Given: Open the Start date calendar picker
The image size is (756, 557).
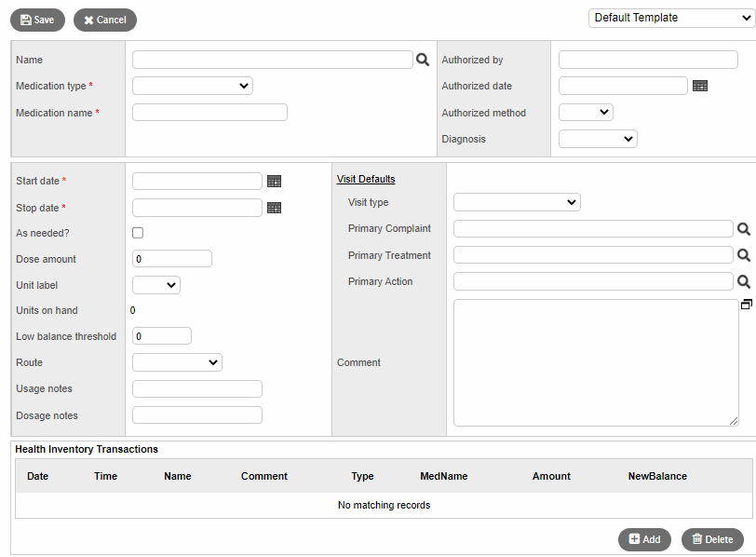Looking at the screenshot, I should 274,182.
